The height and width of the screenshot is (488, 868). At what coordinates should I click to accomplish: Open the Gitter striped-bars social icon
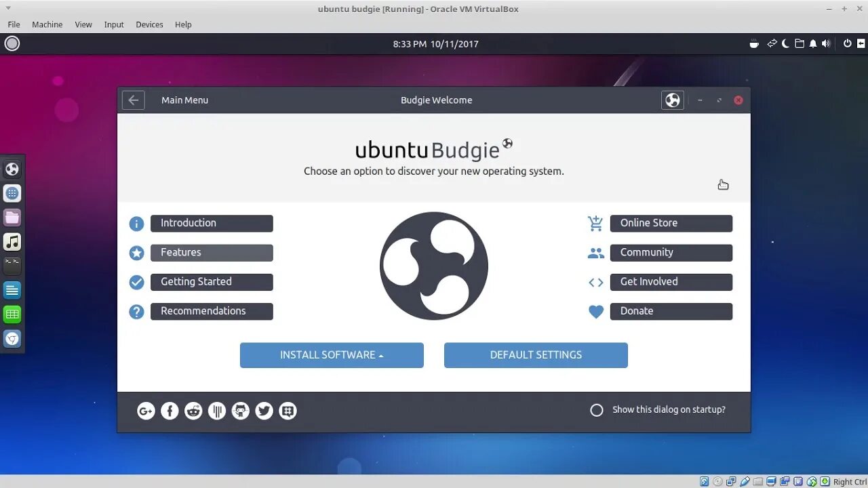click(217, 411)
